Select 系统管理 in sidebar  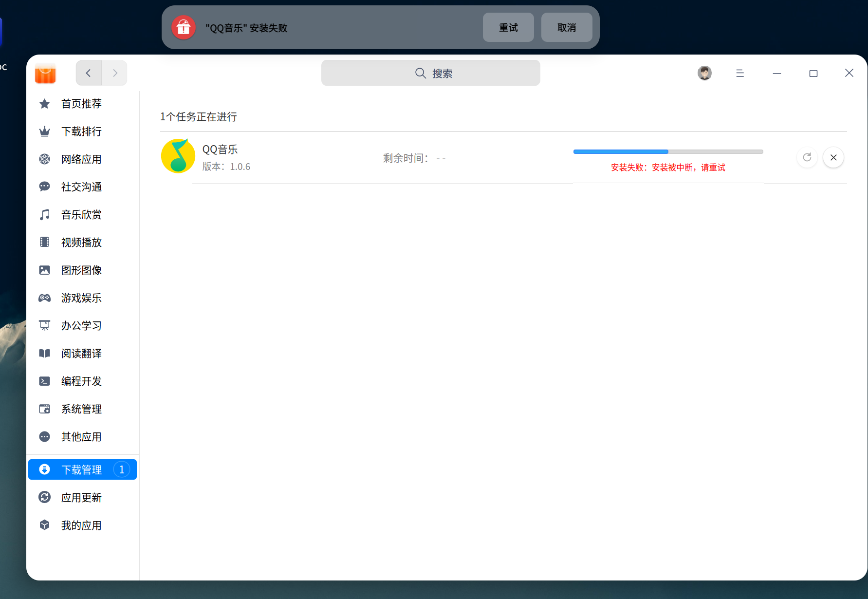click(x=83, y=409)
